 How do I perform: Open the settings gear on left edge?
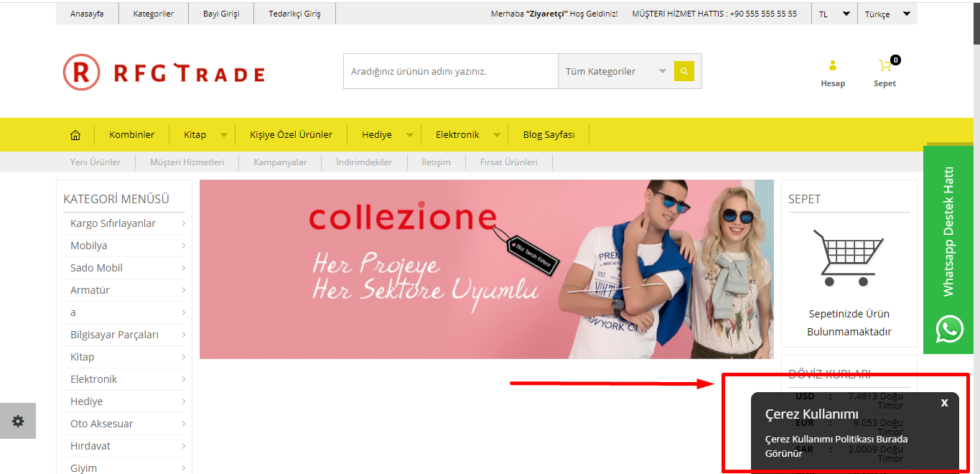tap(18, 421)
